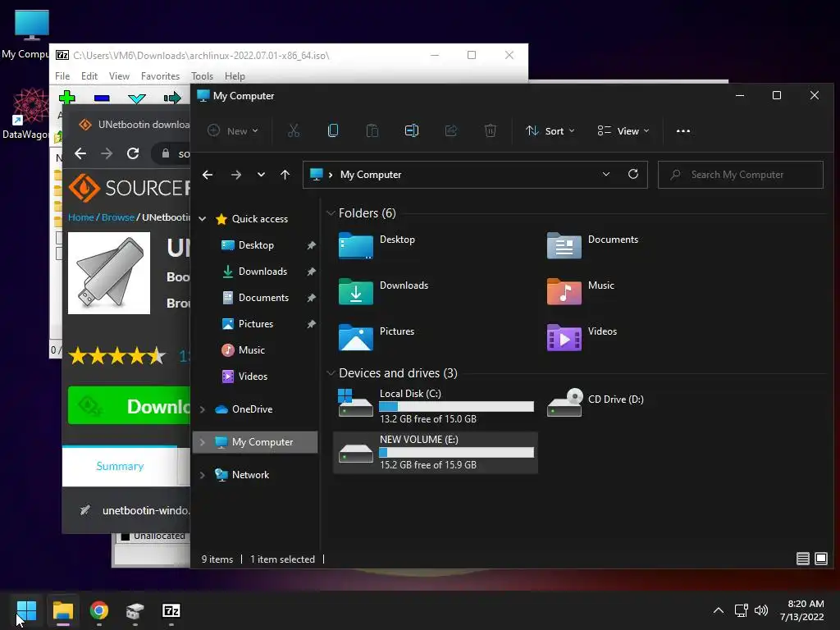The height and width of the screenshot is (630, 840).
Task: Click the 7-Zip Extract blue minus icon
Action: (102, 98)
